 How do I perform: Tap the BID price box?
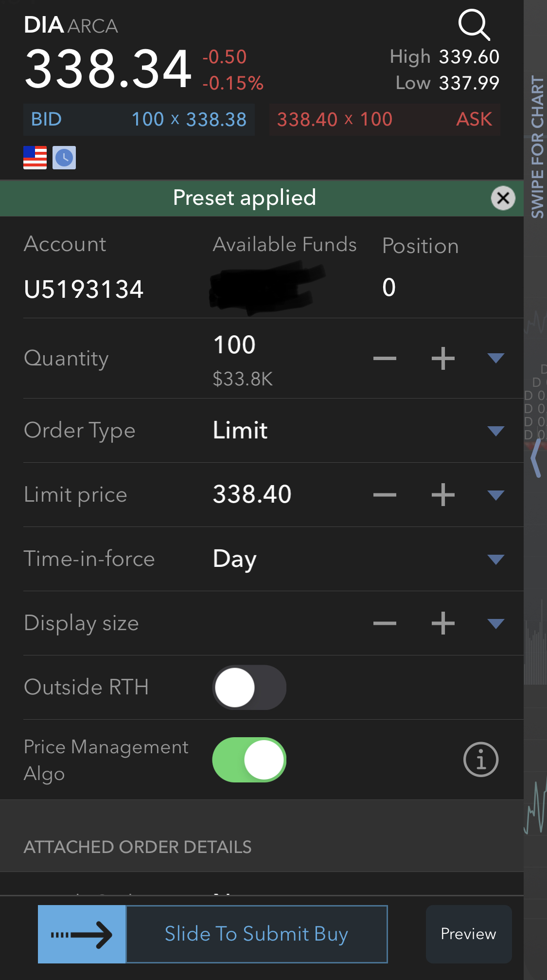(139, 119)
